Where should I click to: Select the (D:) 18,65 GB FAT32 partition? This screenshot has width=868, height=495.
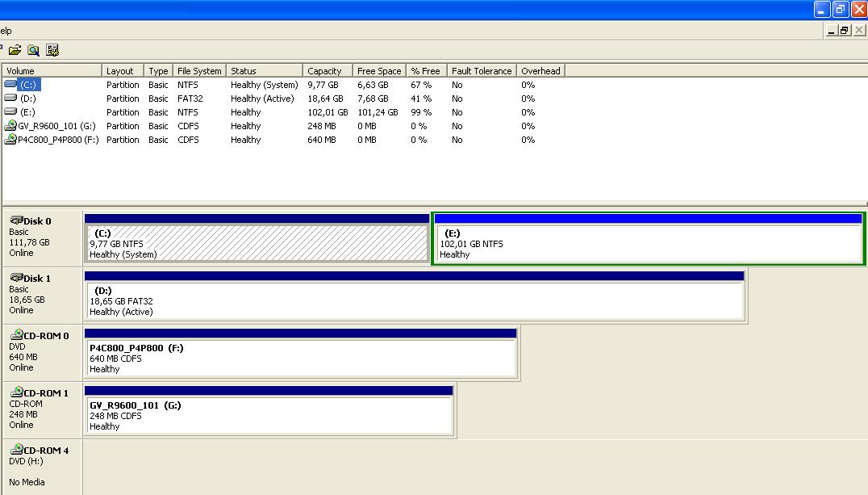(x=415, y=300)
